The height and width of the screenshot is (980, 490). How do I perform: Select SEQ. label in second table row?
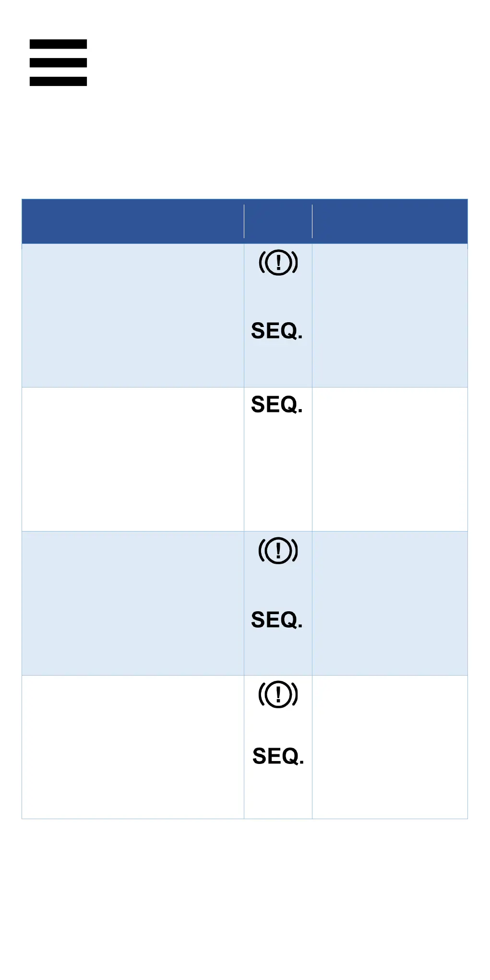click(x=277, y=404)
